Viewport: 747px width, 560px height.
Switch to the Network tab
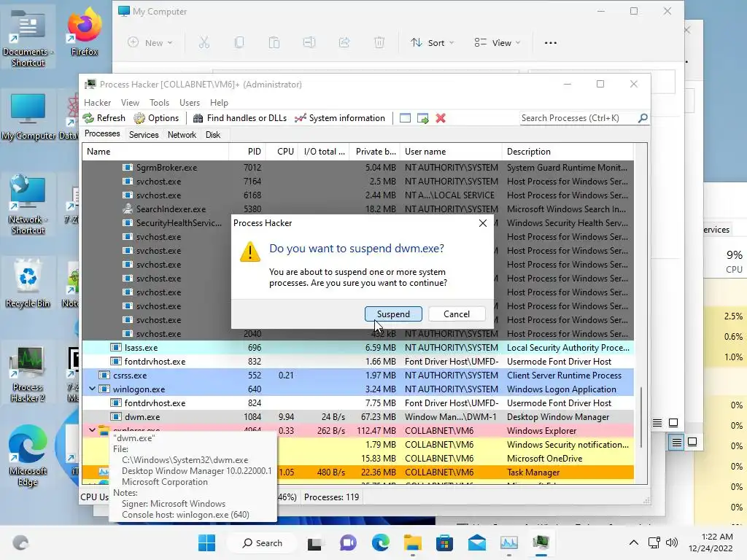(182, 135)
